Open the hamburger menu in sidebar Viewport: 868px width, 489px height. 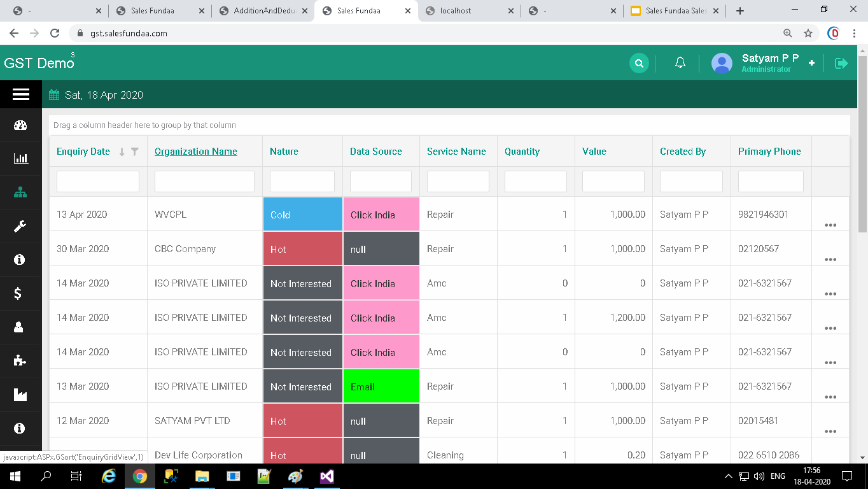[x=20, y=94]
